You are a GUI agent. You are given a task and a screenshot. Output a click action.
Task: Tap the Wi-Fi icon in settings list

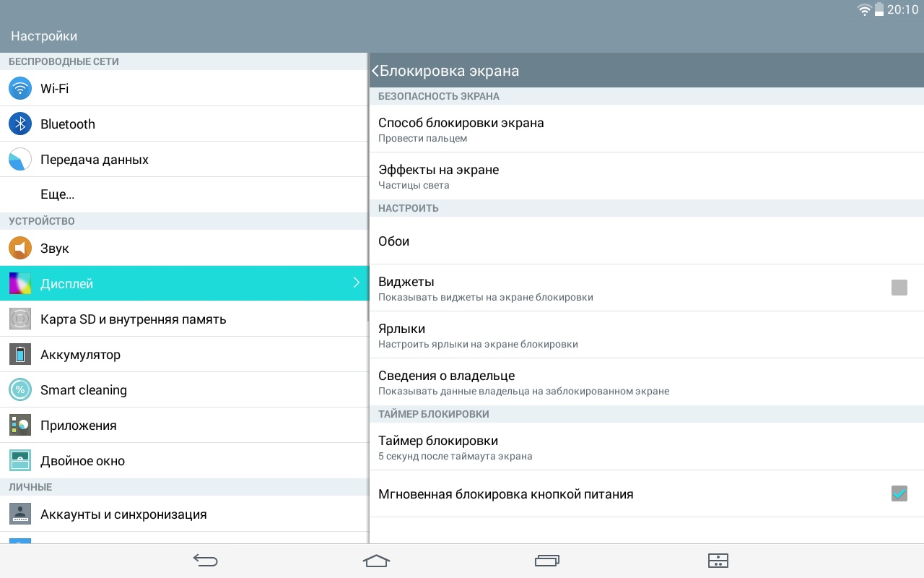point(20,88)
